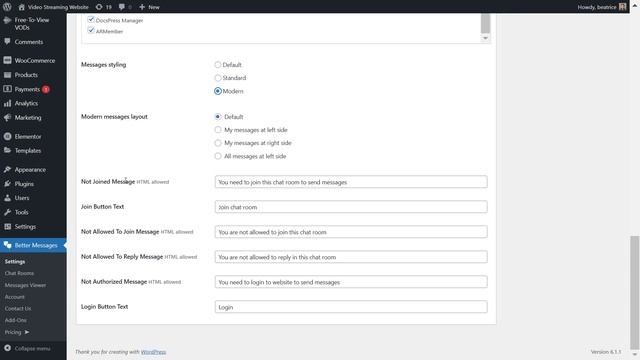Click the Free-To-View VODs sidebar icon

7,20
